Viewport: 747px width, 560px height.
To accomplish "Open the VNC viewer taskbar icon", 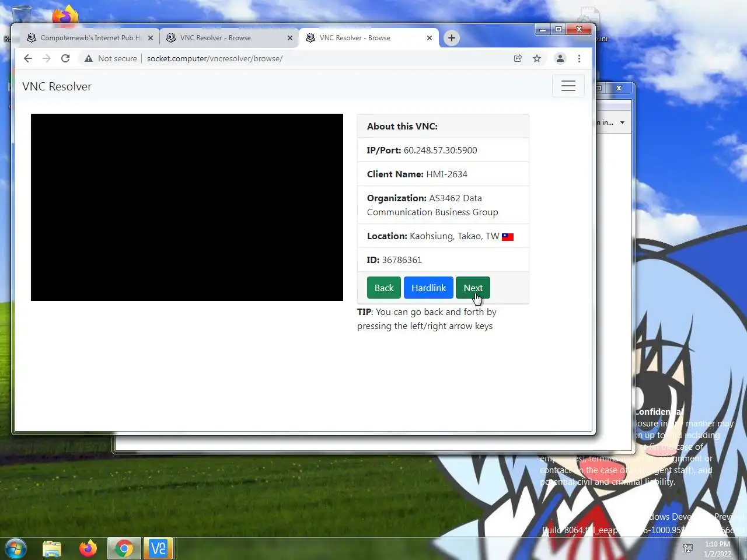I will click(x=158, y=548).
